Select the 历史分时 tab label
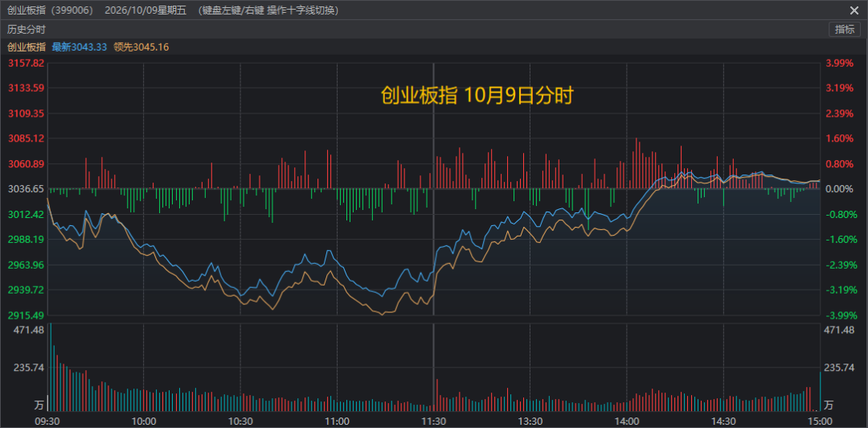 (27, 30)
